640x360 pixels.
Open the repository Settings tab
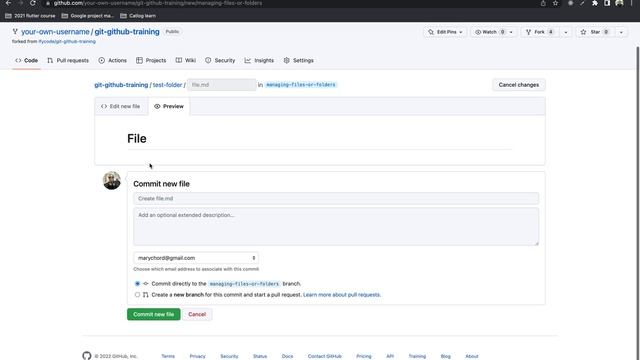299,60
